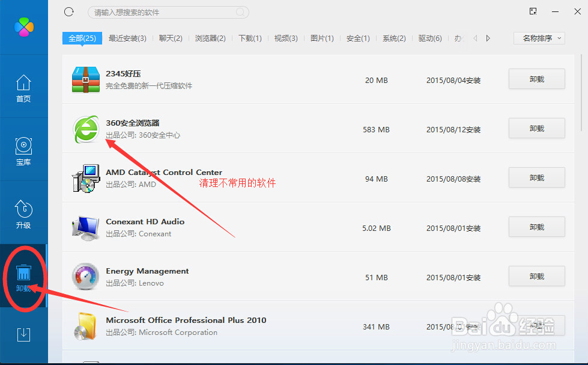
Task: Uninstall 360安全浏览器 with 卸载 button
Action: pos(536,128)
